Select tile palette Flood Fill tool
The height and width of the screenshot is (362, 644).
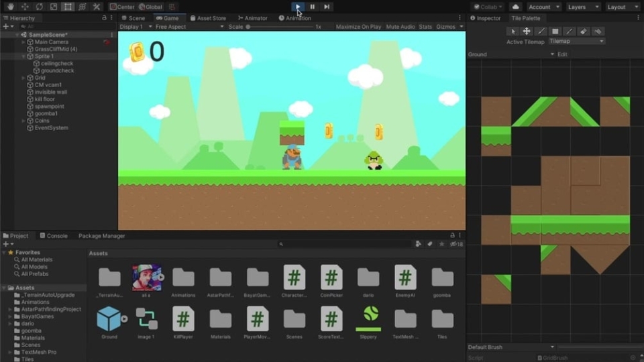coord(598,32)
